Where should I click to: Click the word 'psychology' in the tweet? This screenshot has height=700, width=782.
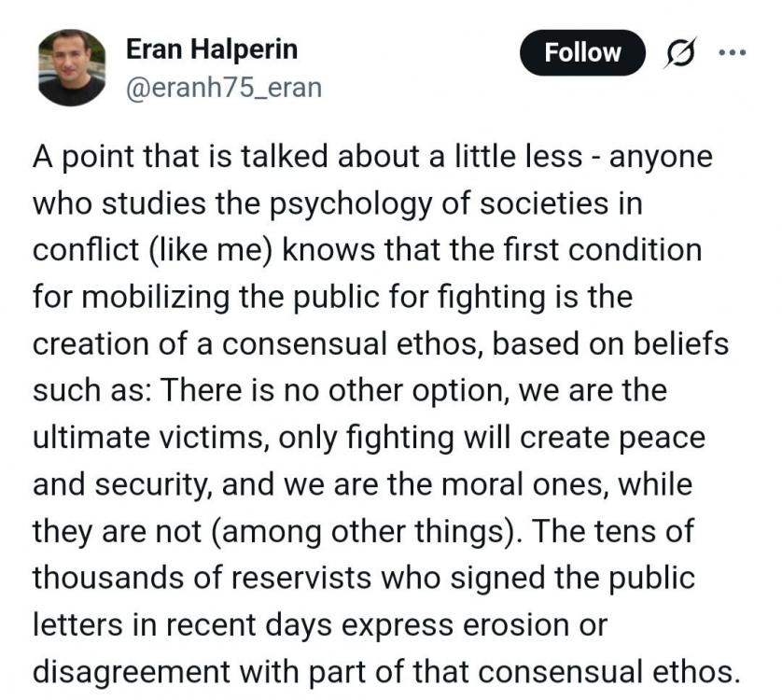(349, 205)
